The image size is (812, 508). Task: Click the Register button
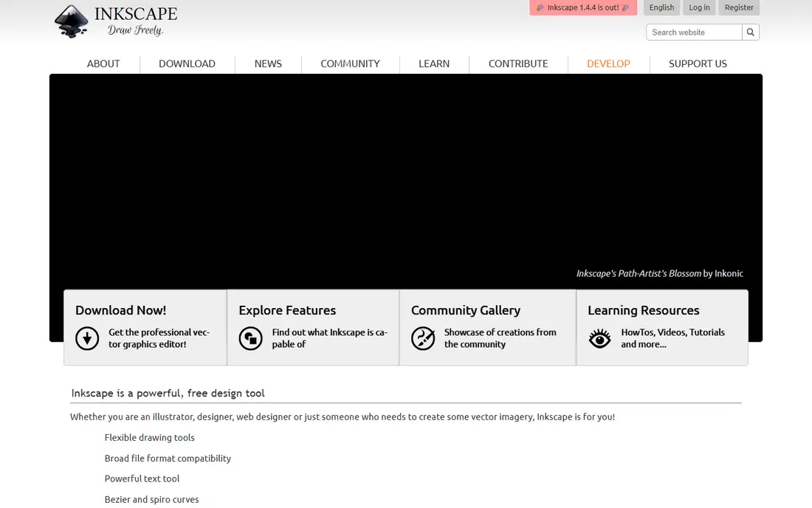click(739, 7)
